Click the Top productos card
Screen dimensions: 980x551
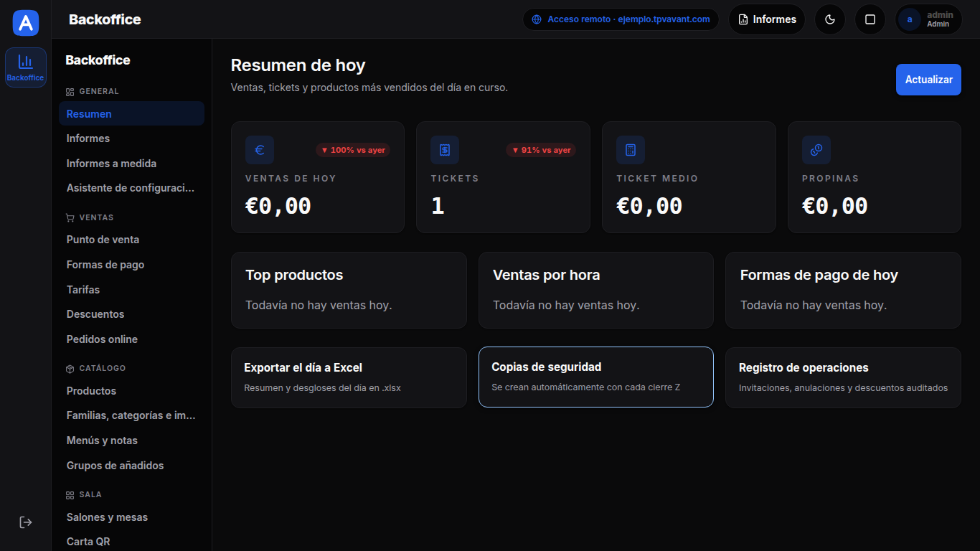tap(349, 290)
